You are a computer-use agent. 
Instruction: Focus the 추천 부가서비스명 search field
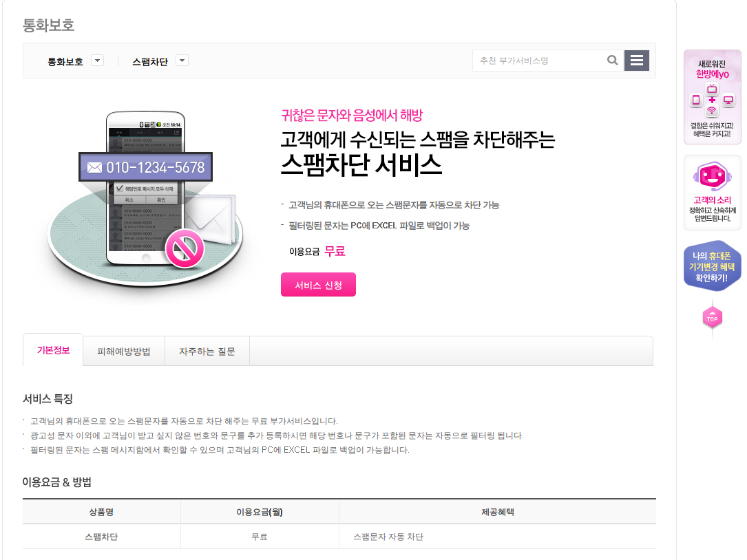[x=538, y=61]
